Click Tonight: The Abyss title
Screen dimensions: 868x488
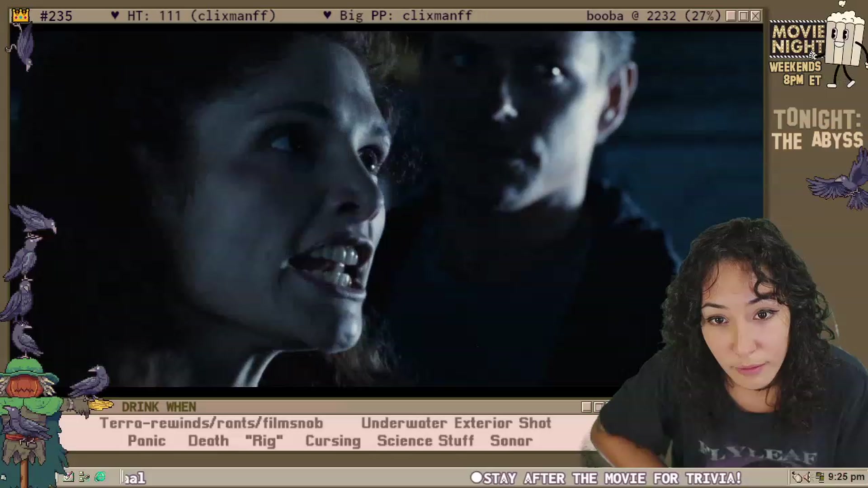click(817, 130)
